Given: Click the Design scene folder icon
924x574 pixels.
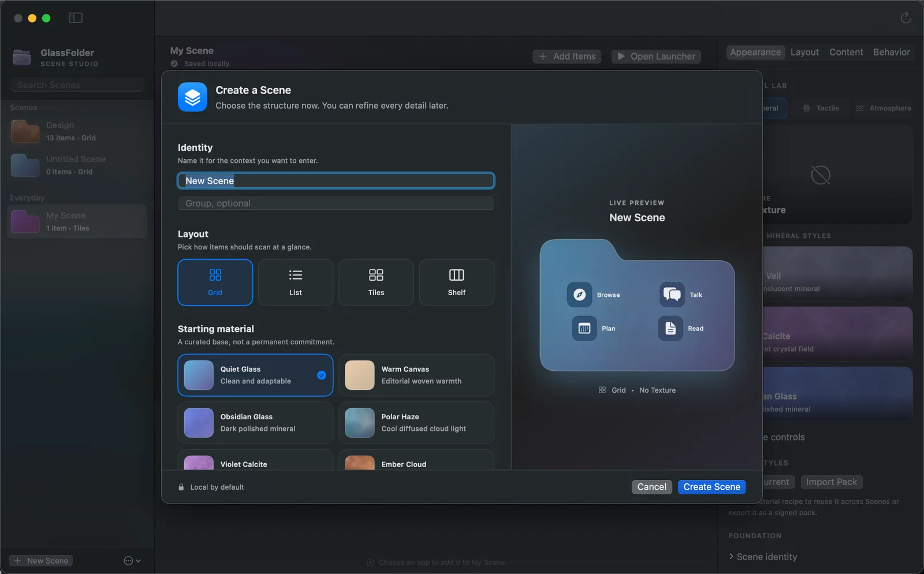Looking at the screenshot, I should (25, 131).
